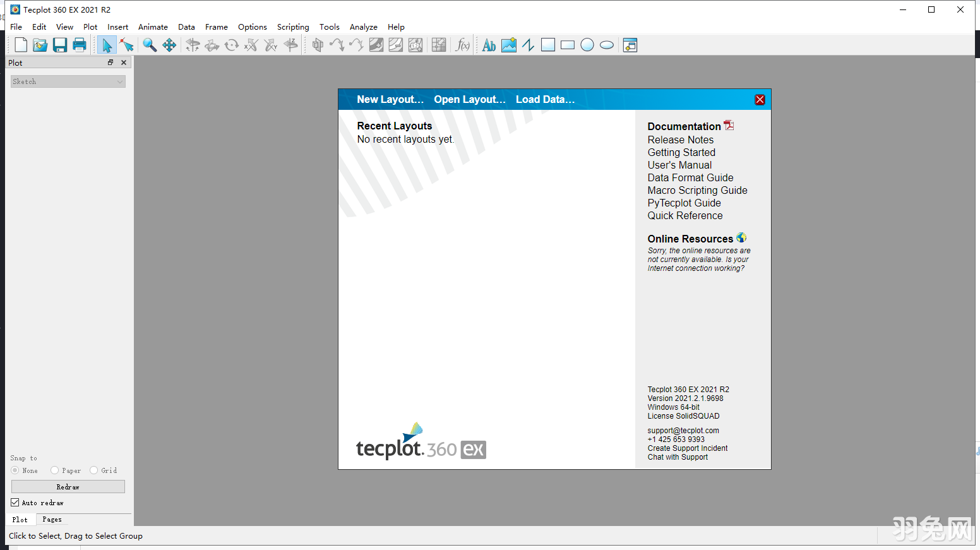980x550 pixels.
Task: Click the Print toolbar icon
Action: point(80,44)
